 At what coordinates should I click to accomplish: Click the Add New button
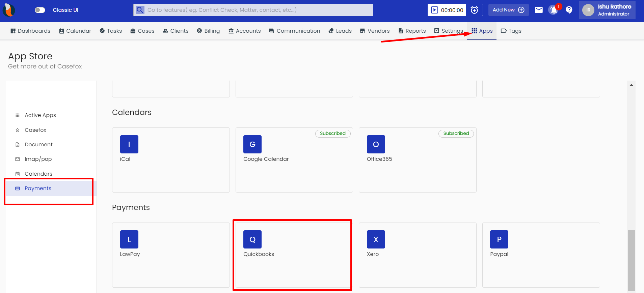point(508,10)
